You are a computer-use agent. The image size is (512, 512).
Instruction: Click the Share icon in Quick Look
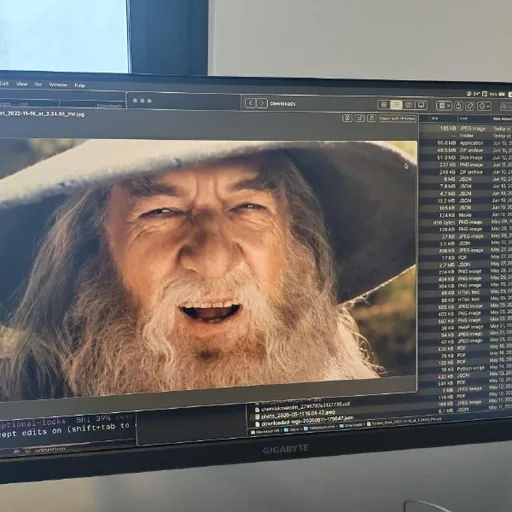pyautogui.click(x=372, y=118)
